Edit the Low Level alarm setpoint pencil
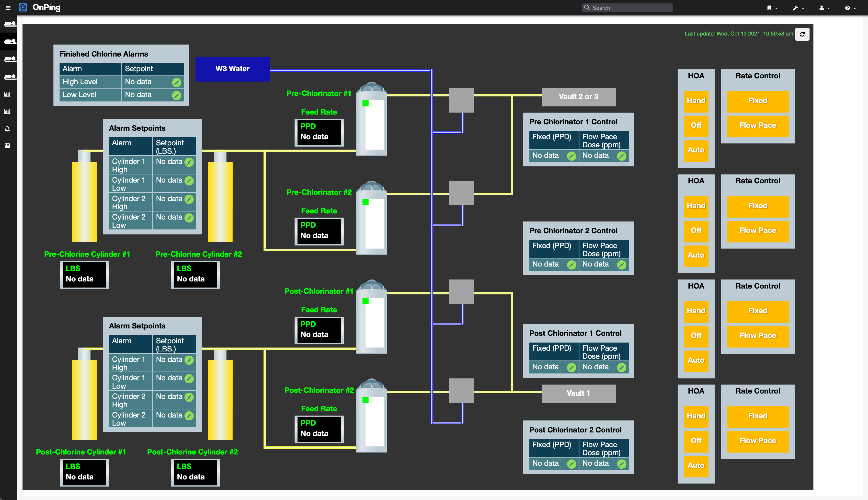868x500 pixels. tap(176, 95)
